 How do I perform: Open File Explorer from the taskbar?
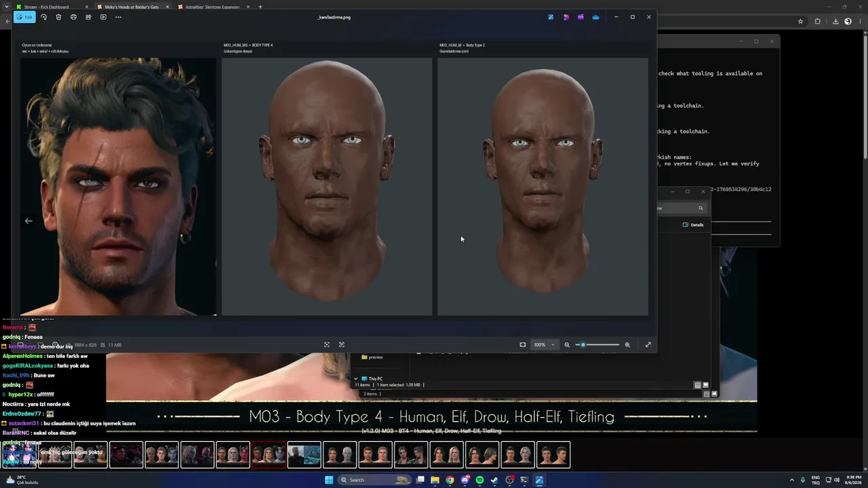point(435,480)
